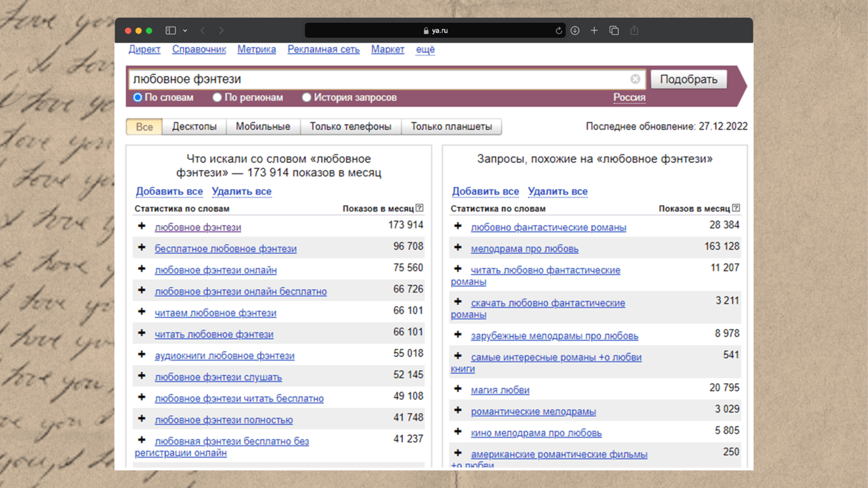The image size is (868, 488).
Task: Open 'скачать любовно фантастические романы' link
Action: tap(538, 309)
